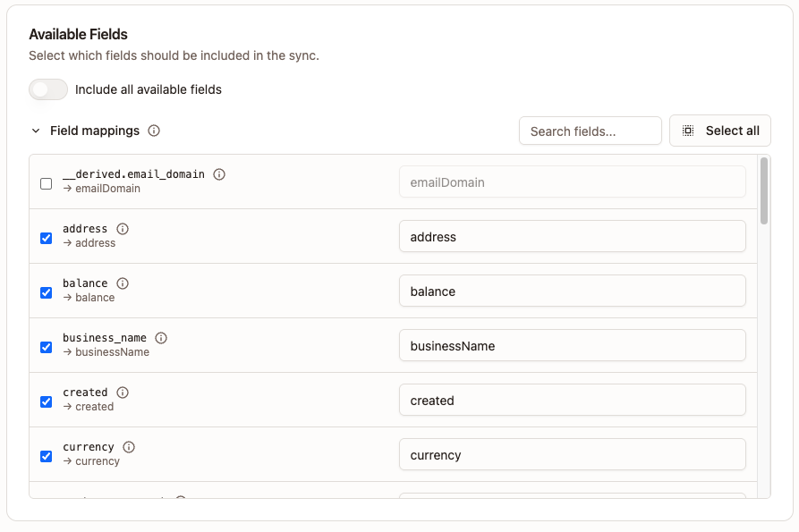Click the currency mapping text field
799x532 pixels.
pyautogui.click(x=572, y=455)
